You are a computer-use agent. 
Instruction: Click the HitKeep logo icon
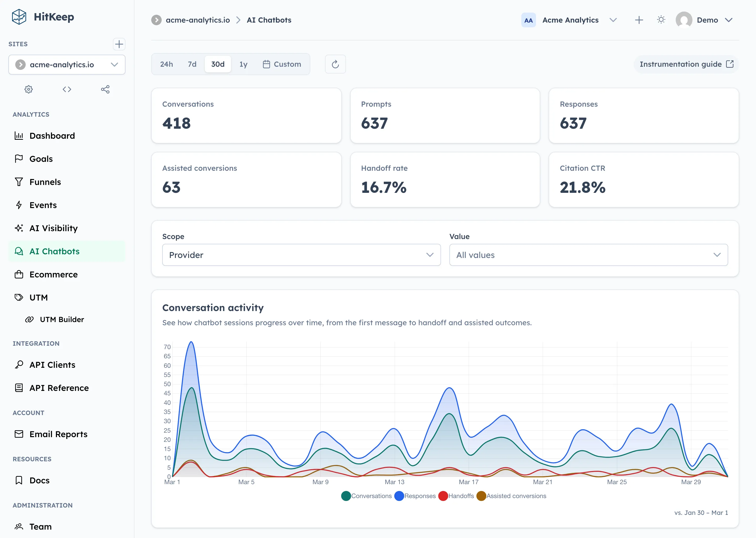[19, 17]
